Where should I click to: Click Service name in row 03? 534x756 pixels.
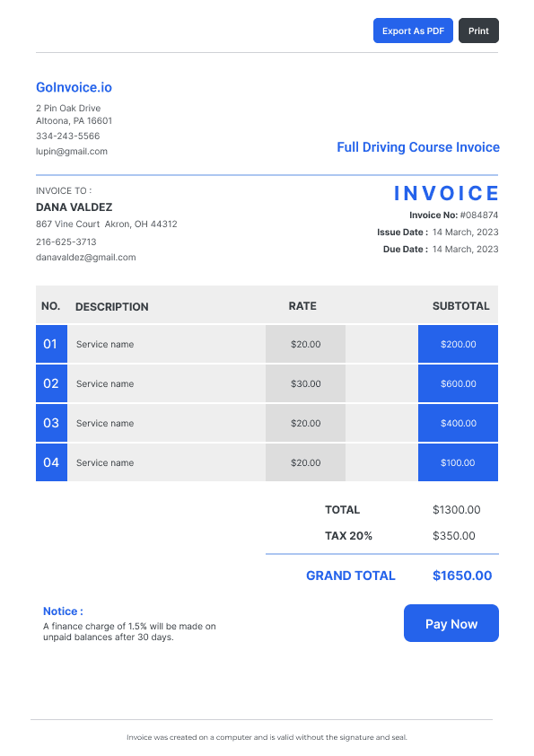tap(105, 423)
